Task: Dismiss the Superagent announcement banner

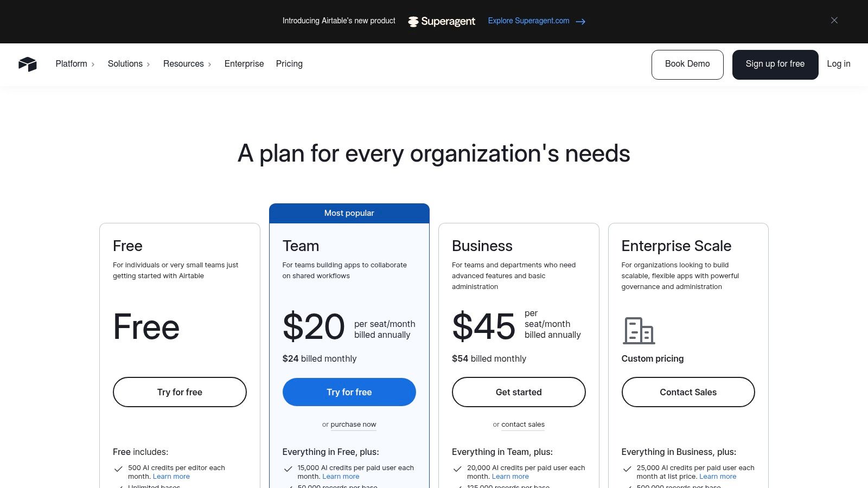Action: click(834, 20)
